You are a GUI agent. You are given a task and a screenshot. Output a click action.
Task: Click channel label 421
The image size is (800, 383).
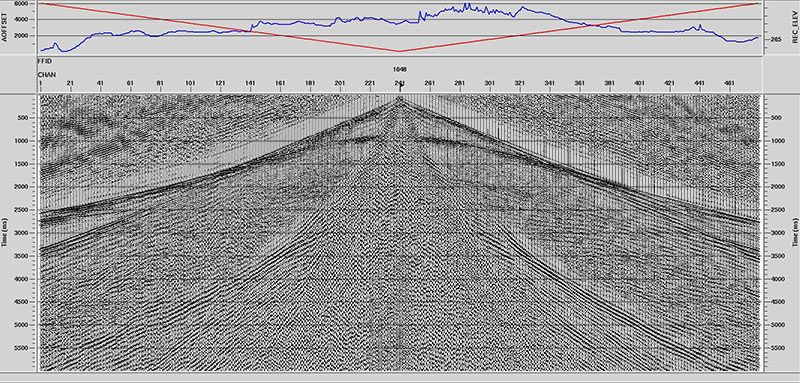670,83
